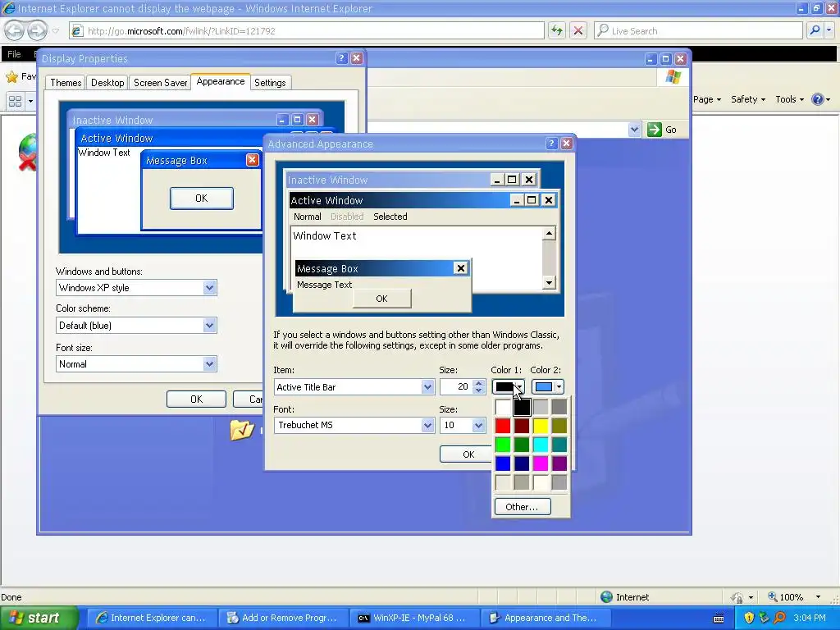The image size is (840, 630).
Task: Click the 100% zoom level dropdown arrow
Action: tap(818, 597)
